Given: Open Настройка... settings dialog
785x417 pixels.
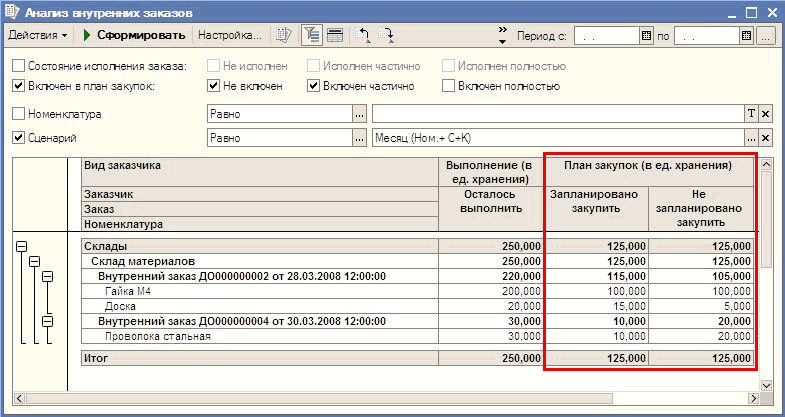Looking at the screenshot, I should point(229,35).
